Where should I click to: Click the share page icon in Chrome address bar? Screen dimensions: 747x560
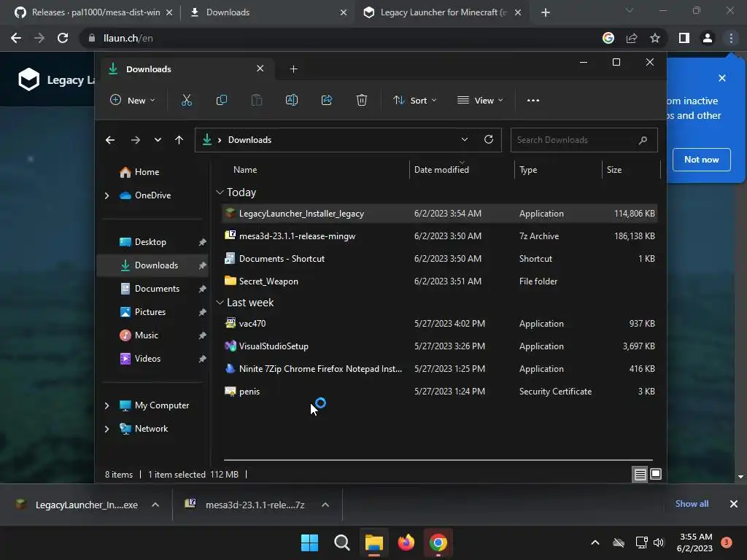632,38
